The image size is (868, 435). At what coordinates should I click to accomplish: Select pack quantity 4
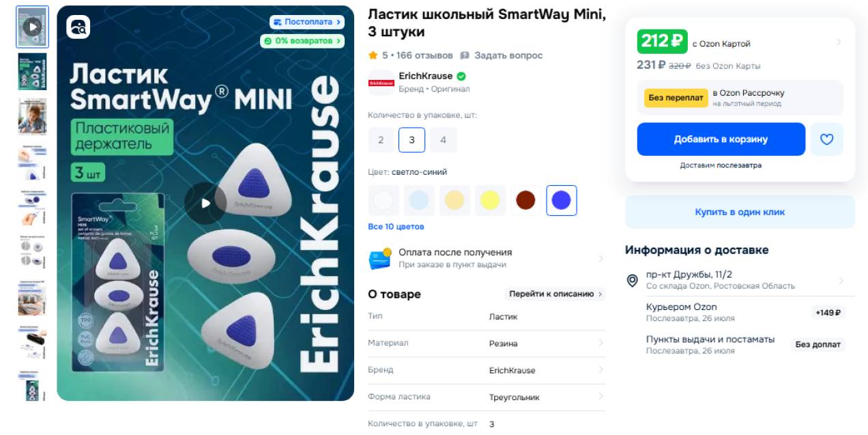pos(444,140)
